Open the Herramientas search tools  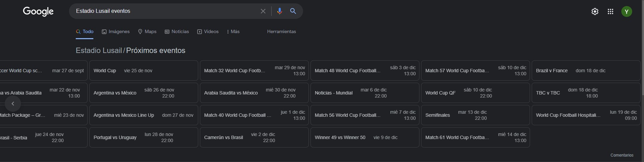(x=281, y=31)
